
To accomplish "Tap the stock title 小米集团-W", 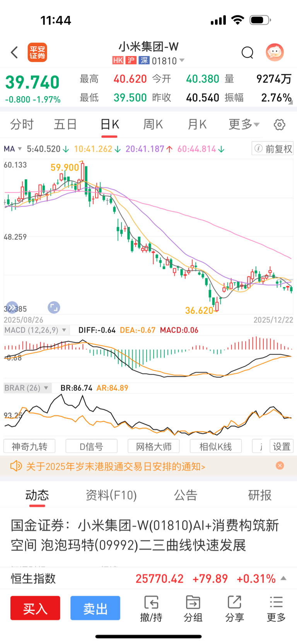I will (x=148, y=46).
